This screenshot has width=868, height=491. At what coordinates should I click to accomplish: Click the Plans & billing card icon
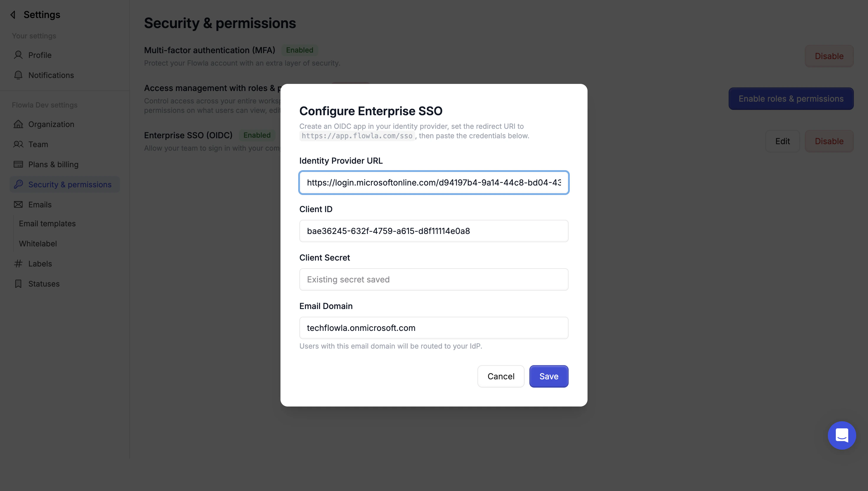pos(18,164)
